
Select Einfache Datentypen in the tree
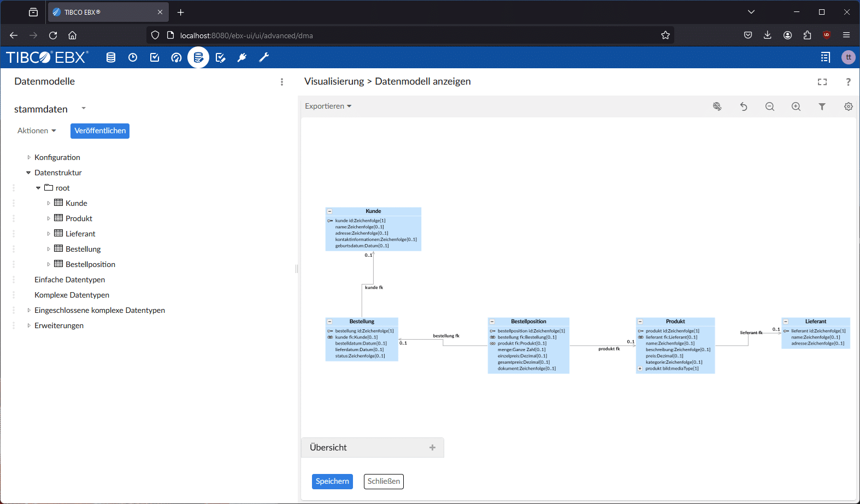click(x=69, y=280)
